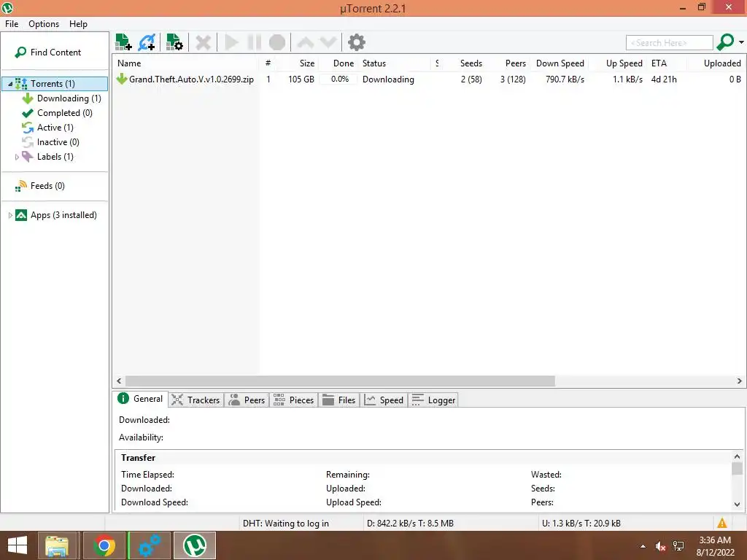Click the Add Torrent toolbar icon
This screenshot has height=560, width=747.
click(x=123, y=42)
